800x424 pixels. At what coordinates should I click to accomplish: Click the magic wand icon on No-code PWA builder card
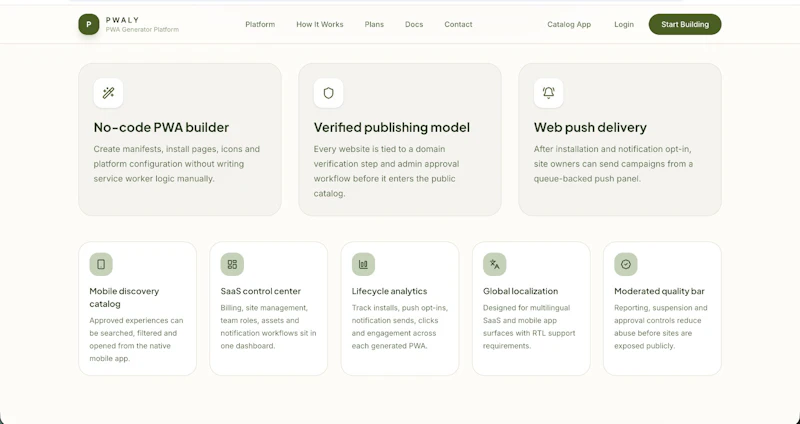pyautogui.click(x=108, y=93)
